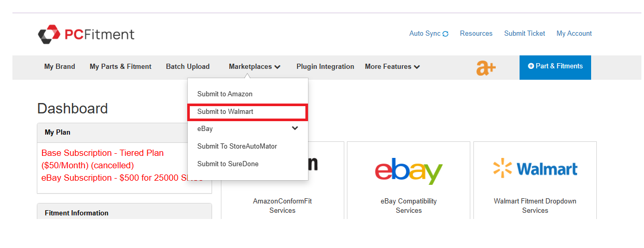
Task: Open the My Brand page
Action: pyautogui.click(x=60, y=67)
